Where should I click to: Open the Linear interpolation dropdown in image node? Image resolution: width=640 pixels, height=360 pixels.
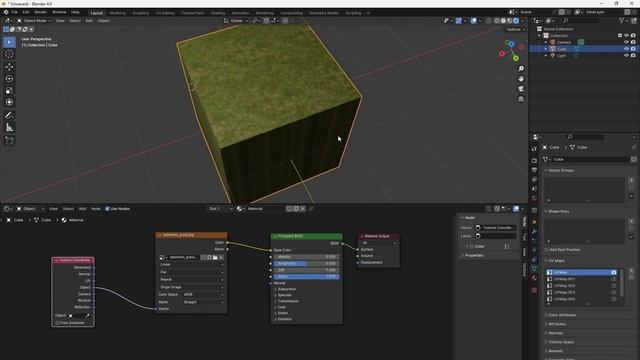point(191,264)
